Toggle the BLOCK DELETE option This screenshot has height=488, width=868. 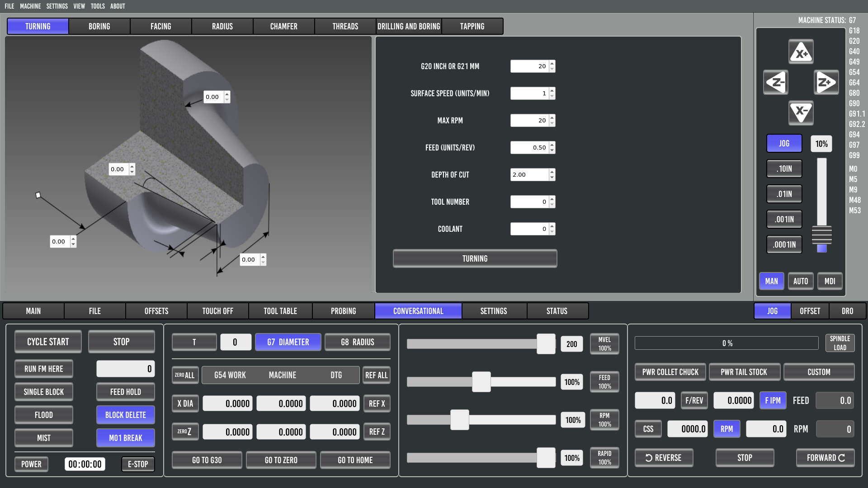point(125,415)
